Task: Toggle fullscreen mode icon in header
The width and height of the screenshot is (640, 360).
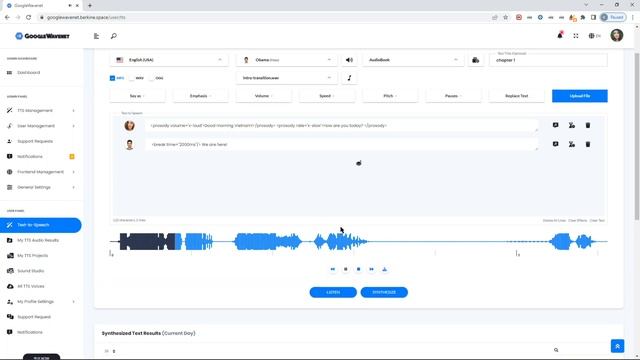Action: tap(576, 36)
